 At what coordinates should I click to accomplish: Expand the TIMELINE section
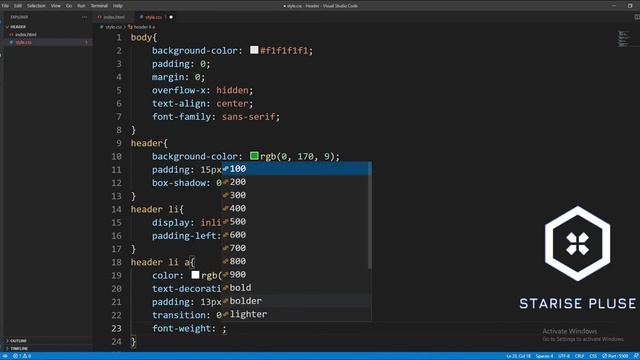19,349
